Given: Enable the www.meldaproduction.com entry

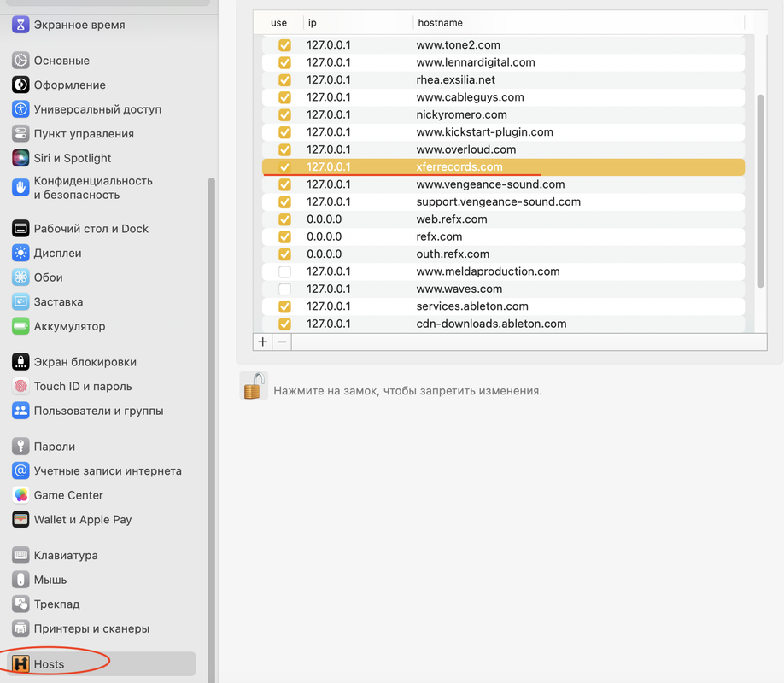Looking at the screenshot, I should tap(284, 271).
